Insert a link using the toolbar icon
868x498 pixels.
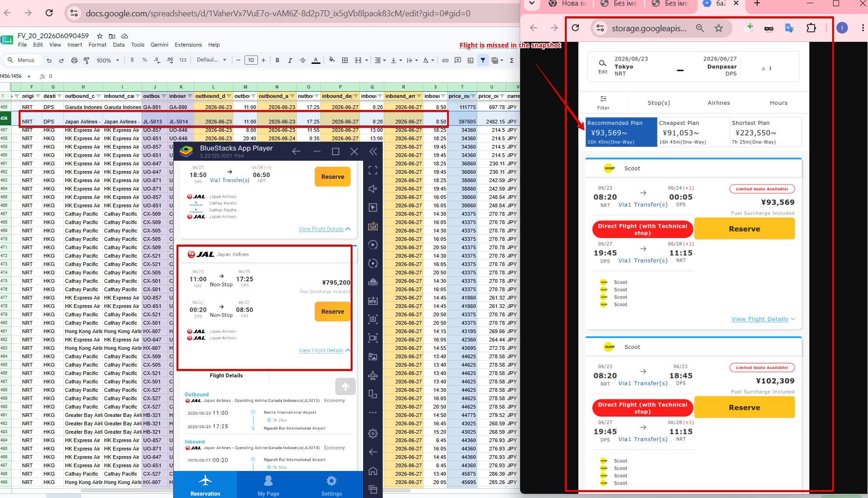tap(445, 60)
